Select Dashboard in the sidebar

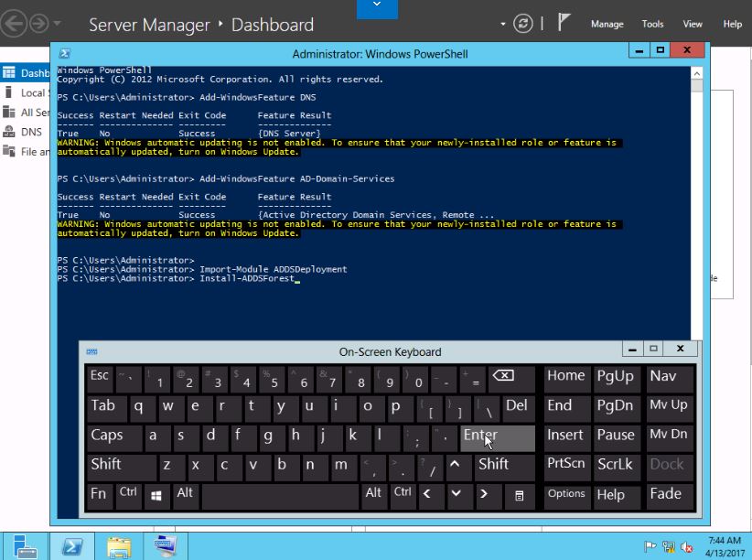click(x=25, y=73)
